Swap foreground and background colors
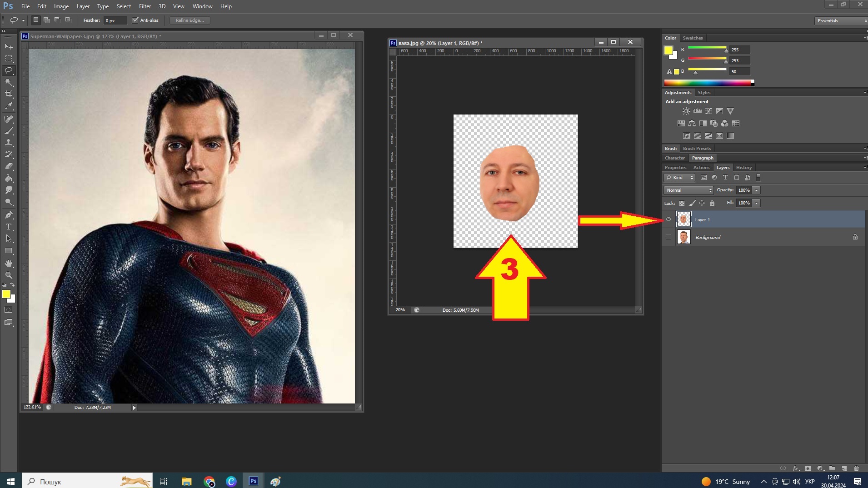The image size is (868, 488). coord(13,285)
